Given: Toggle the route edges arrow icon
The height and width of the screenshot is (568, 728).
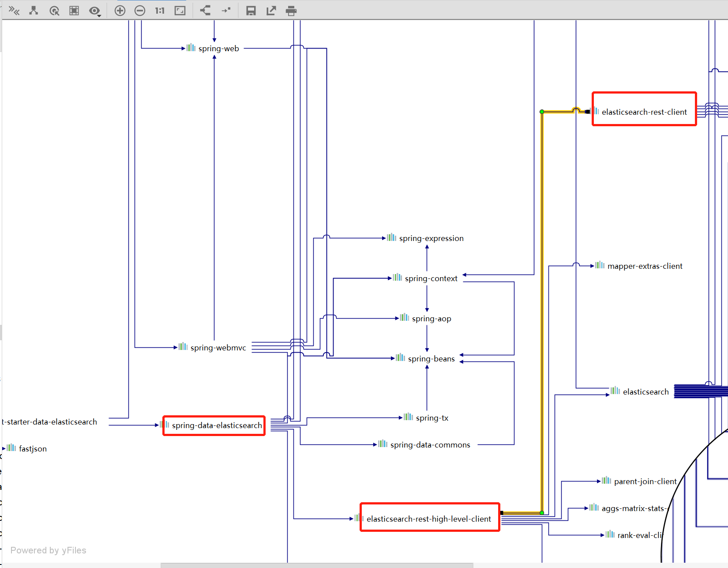Looking at the screenshot, I should pyautogui.click(x=226, y=11).
